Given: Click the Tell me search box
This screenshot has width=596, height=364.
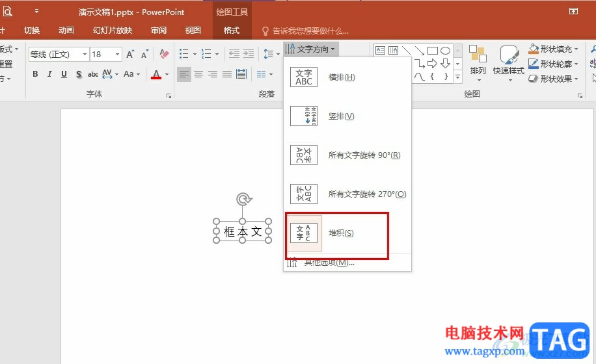Looking at the screenshot, I should (306, 31).
